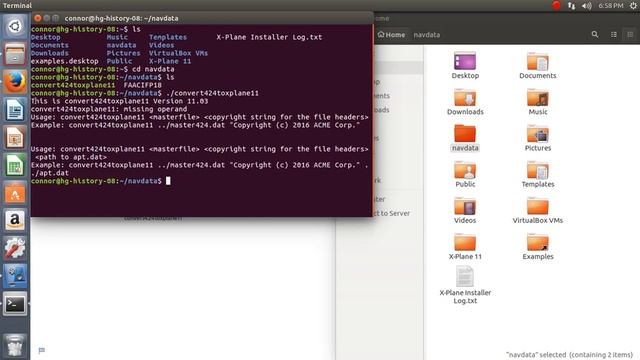The height and width of the screenshot is (360, 640).
Task: Select the X-Plane 11 folder icon
Action: (x=465, y=242)
